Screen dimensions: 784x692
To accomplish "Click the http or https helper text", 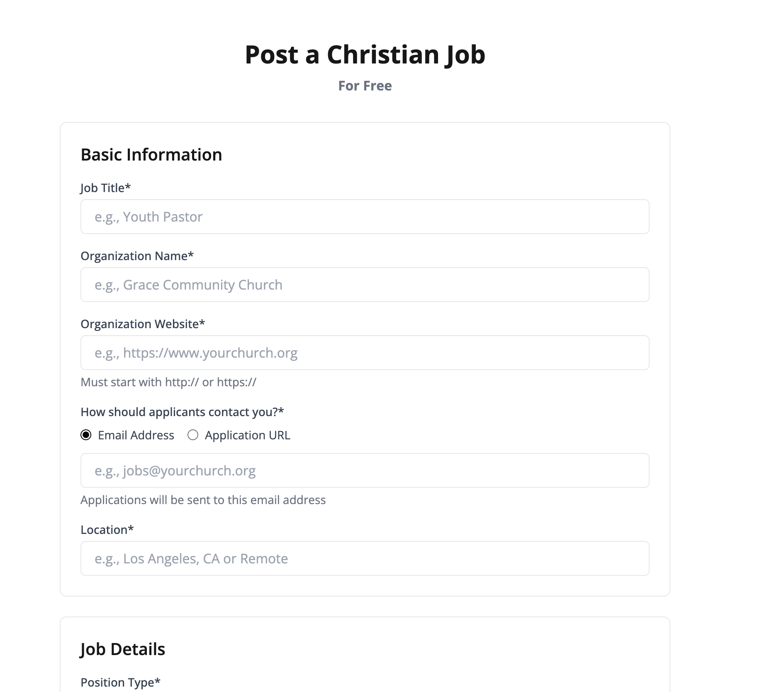I will click(168, 382).
